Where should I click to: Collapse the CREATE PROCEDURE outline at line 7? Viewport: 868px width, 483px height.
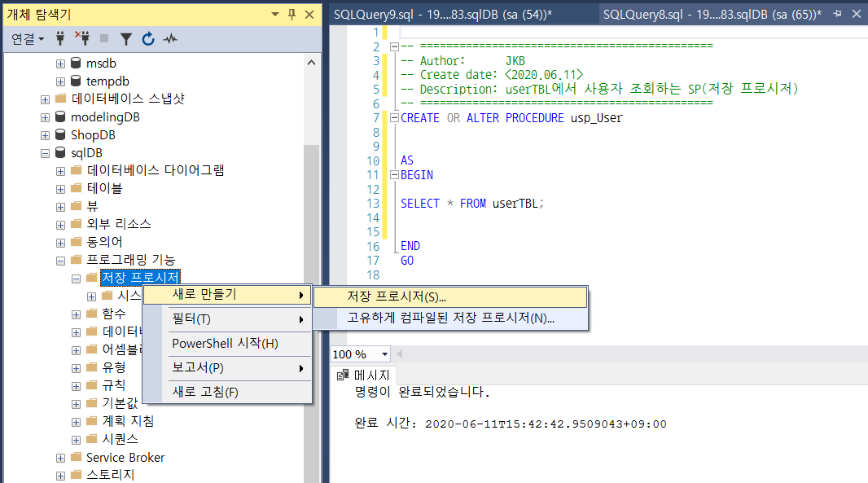394,117
